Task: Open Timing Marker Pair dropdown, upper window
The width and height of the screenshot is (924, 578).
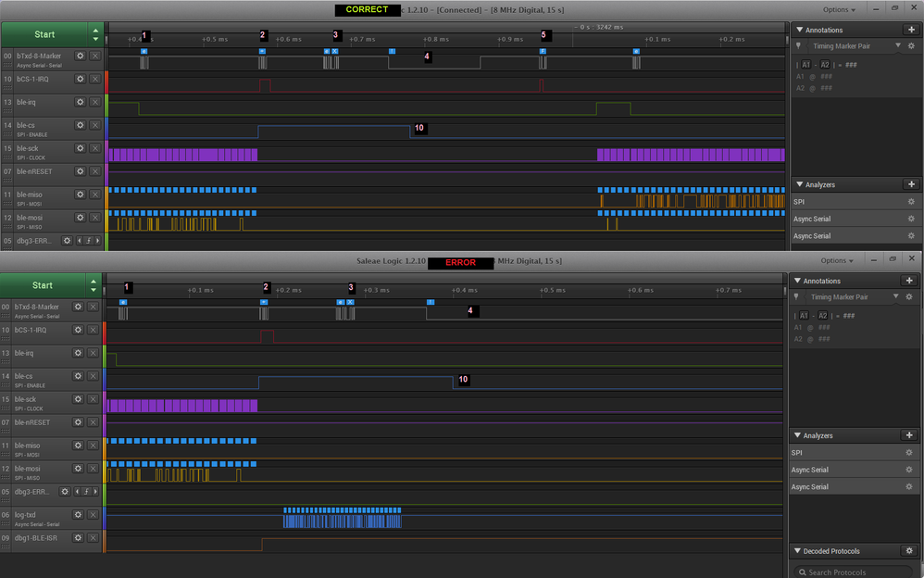Action: pos(898,45)
